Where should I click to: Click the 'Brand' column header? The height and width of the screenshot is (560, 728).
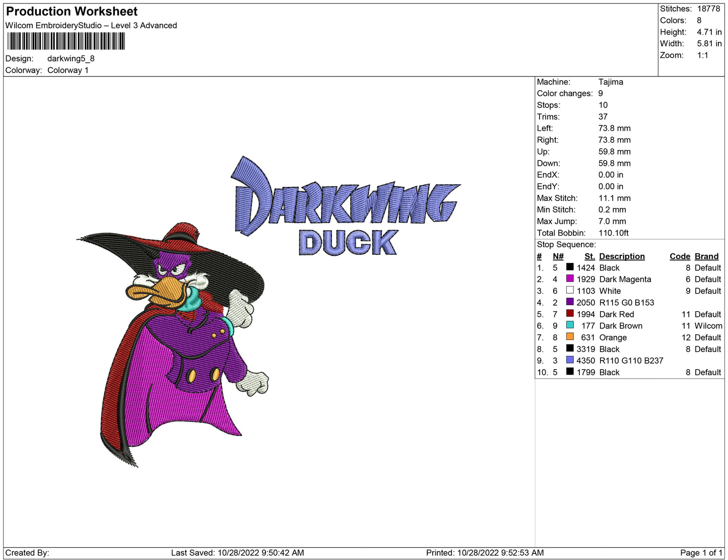click(x=707, y=256)
